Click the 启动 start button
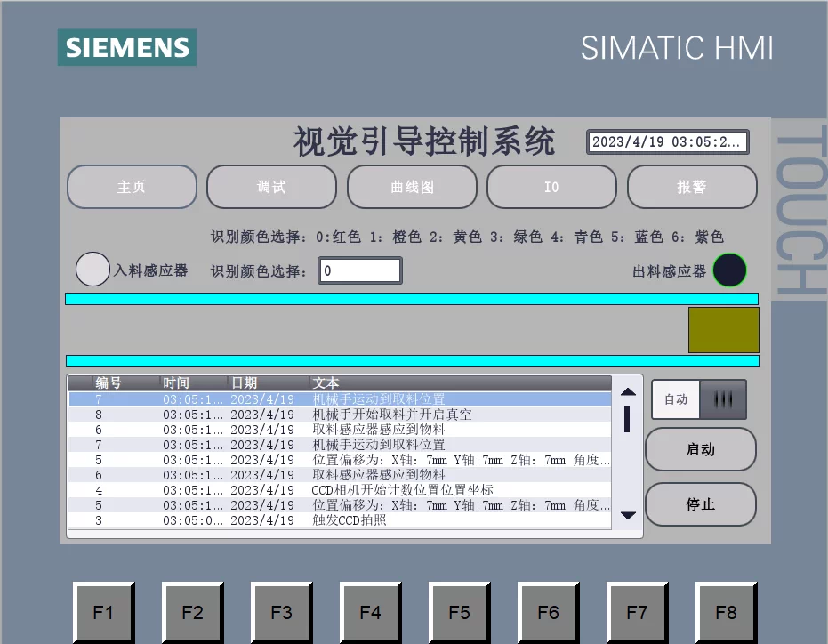This screenshot has height=644, width=828. point(700,449)
